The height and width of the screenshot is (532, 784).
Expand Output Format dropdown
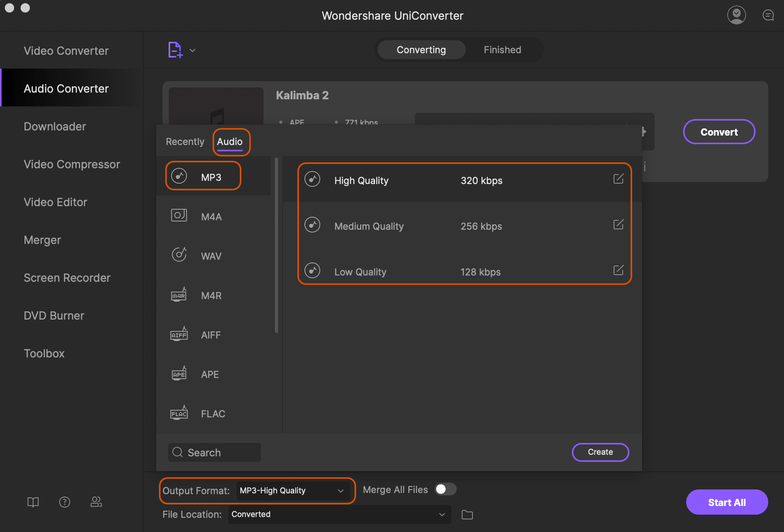click(290, 491)
